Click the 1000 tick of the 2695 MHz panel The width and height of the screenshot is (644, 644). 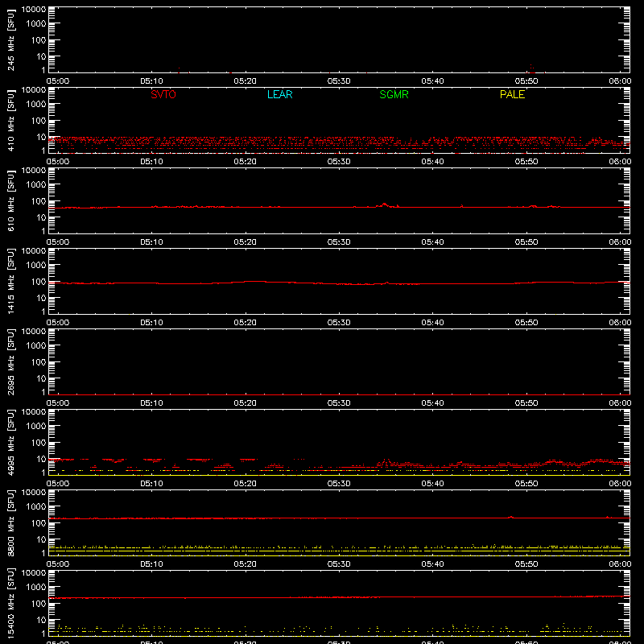pyautogui.click(x=36, y=346)
